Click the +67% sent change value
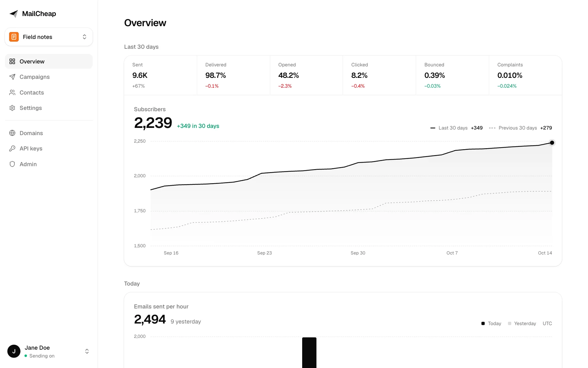This screenshot has width=588, height=368. pos(139,86)
